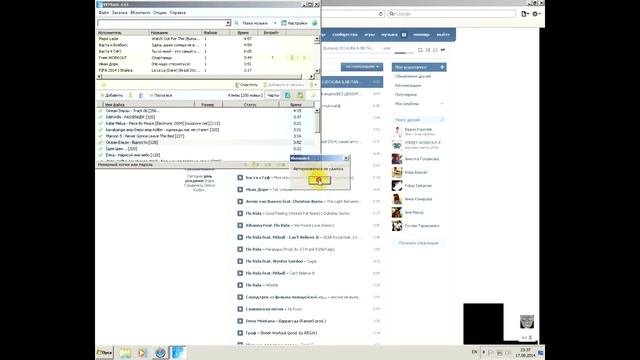
Task: Open the Поиск музыки dropdown arrow
Action: pyautogui.click(x=275, y=23)
